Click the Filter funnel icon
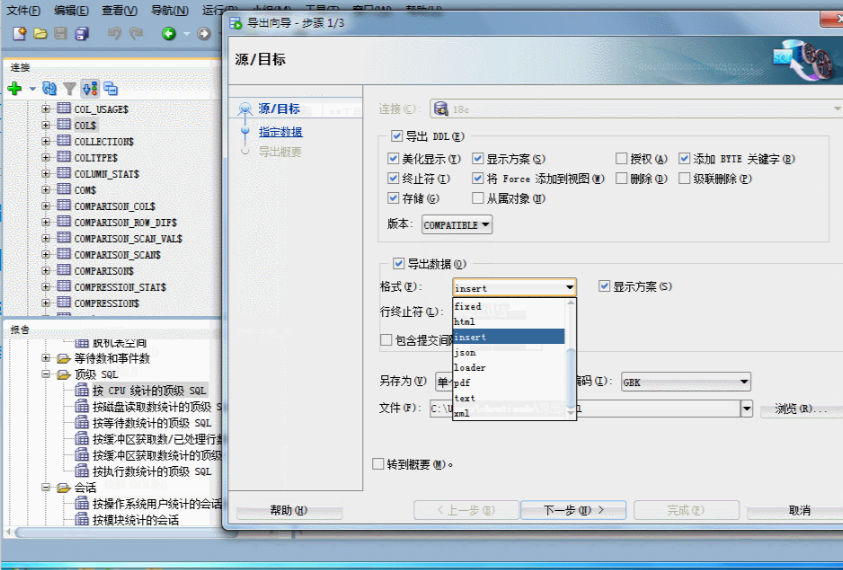Screen dimensions: 843x570 point(69,89)
